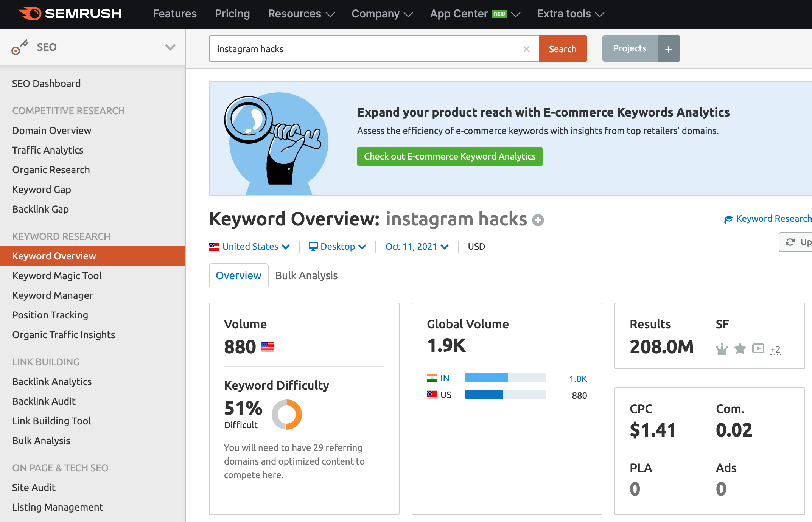Click the Semrush flame logo icon
The width and height of the screenshot is (812, 522).
coord(30,14)
